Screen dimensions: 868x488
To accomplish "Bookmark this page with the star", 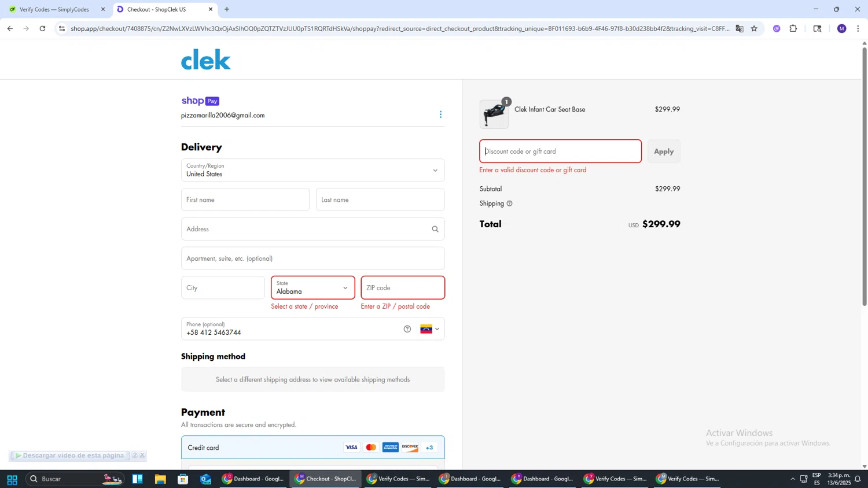I will tap(754, 28).
